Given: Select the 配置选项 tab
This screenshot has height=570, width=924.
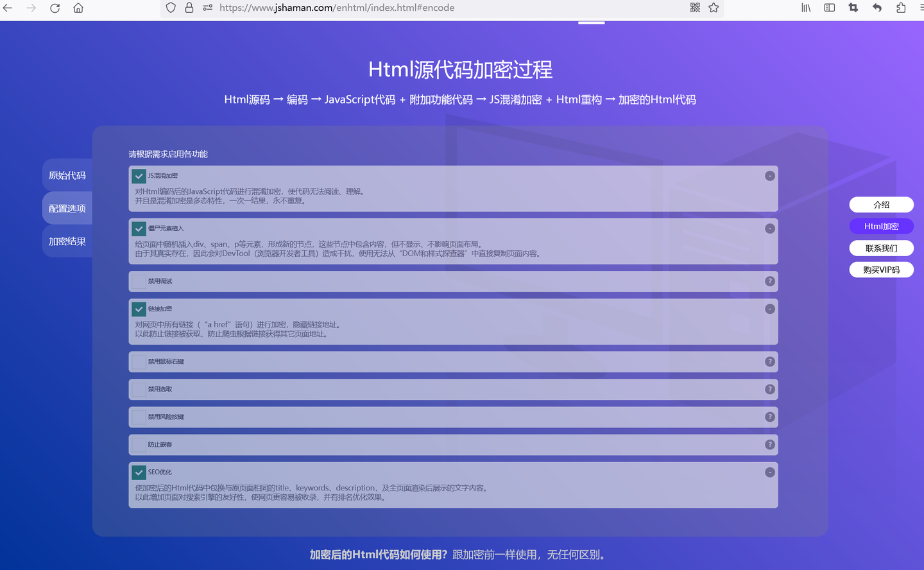Looking at the screenshot, I should coord(67,208).
